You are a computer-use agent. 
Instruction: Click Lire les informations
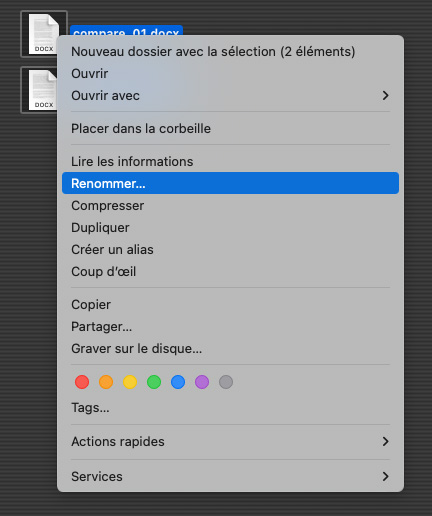coord(230,162)
